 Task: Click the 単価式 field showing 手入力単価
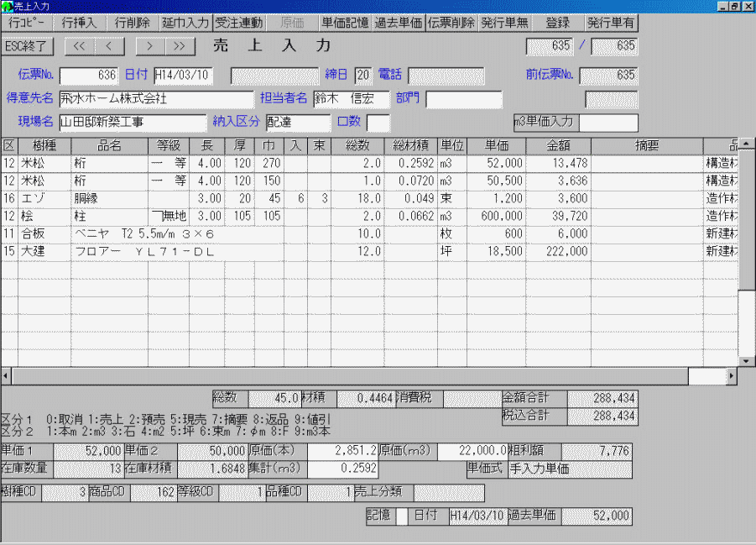pos(570,469)
